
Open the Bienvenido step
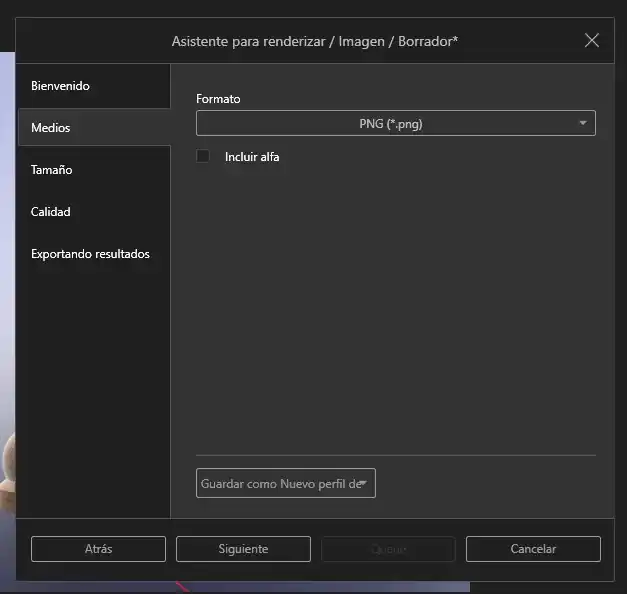tap(94, 86)
